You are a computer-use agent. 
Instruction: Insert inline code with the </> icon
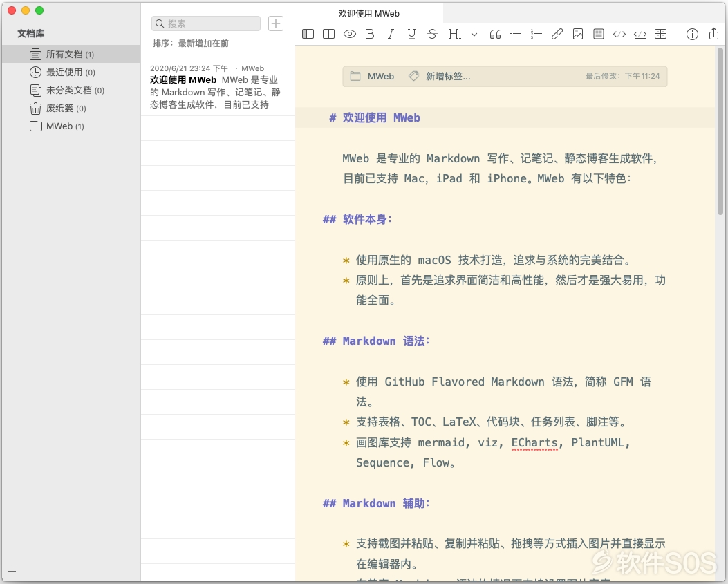pos(619,34)
